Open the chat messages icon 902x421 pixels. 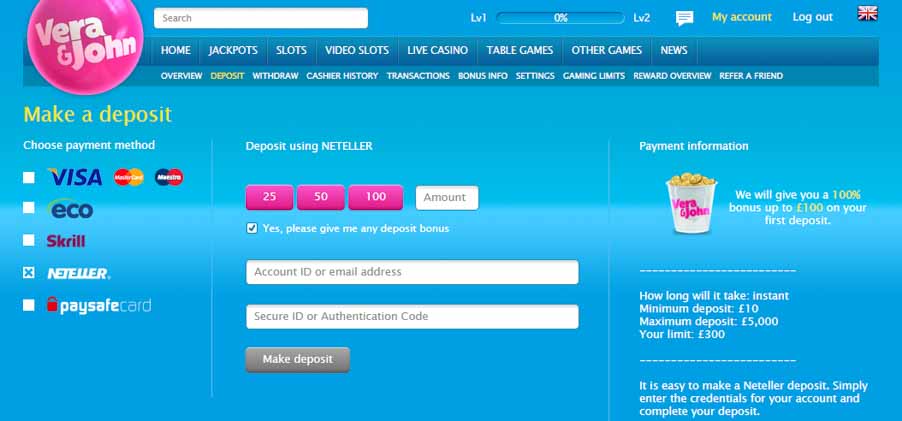pyautogui.click(x=684, y=18)
